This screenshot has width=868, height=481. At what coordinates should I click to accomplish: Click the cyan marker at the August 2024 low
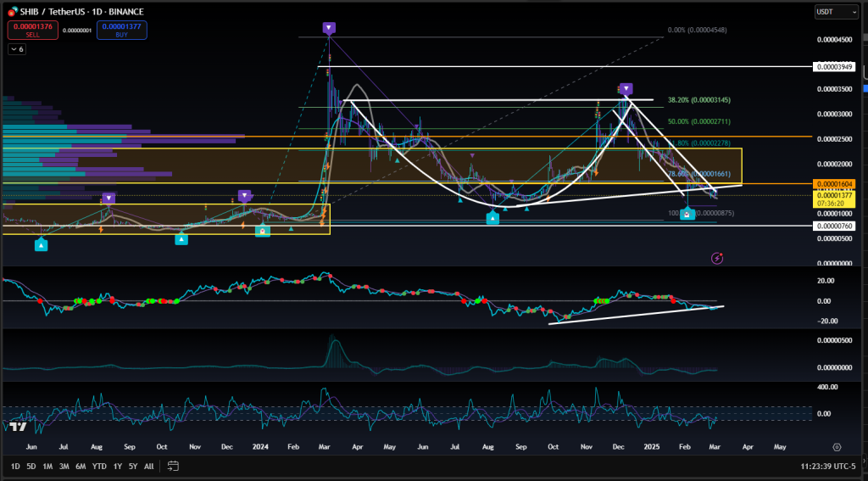coord(492,218)
